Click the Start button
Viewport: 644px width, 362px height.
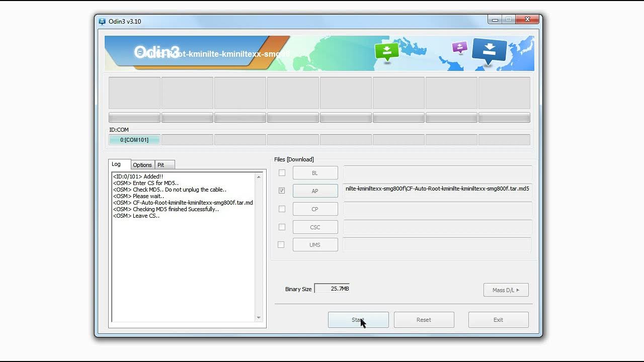(358, 320)
